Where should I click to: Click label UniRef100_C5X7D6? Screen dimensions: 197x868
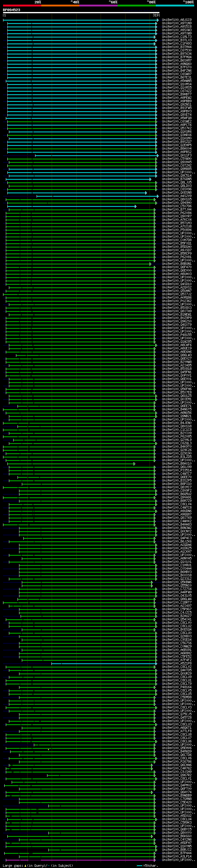[177, 206]
